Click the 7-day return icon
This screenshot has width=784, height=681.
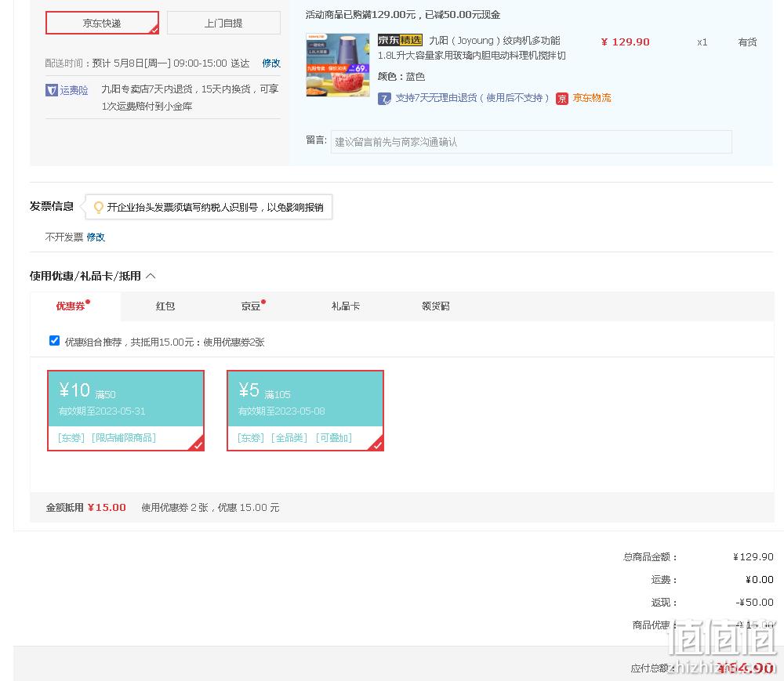[384, 99]
